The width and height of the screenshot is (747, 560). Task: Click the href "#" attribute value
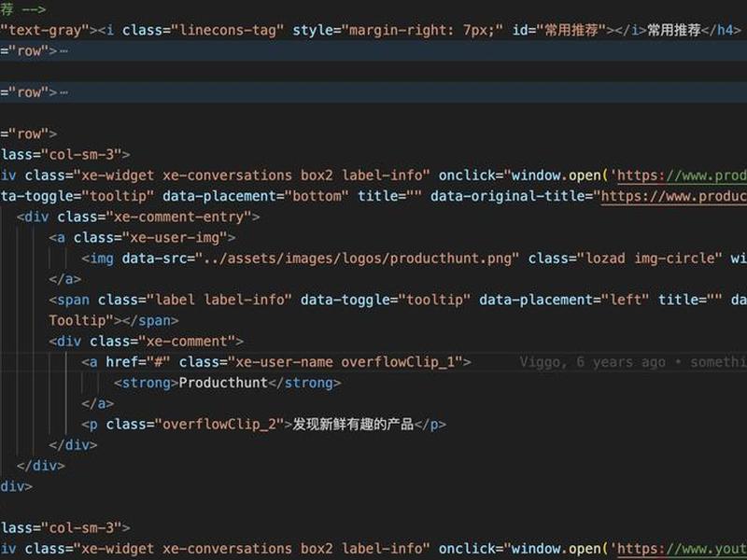[158, 362]
